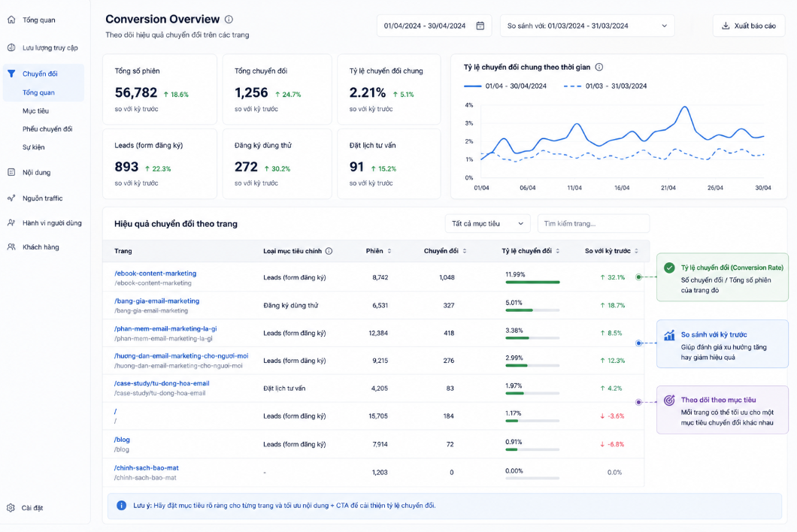Sort by Tỷ lệ chuyển đổi column
The image size is (797, 532).
click(558, 251)
